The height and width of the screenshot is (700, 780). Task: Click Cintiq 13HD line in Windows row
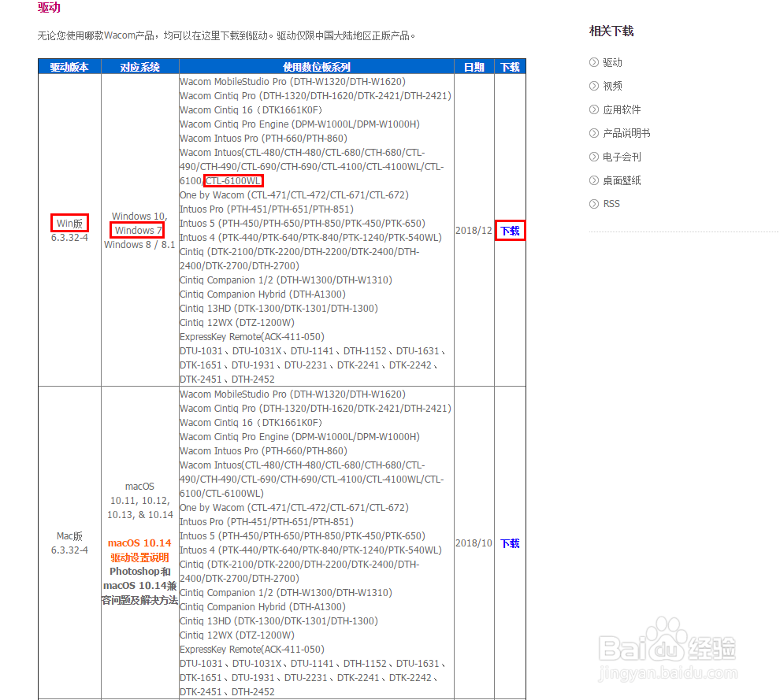coord(279,309)
